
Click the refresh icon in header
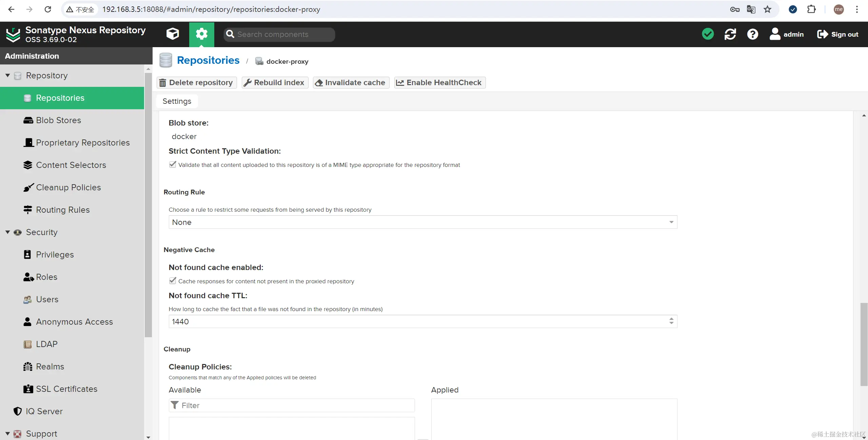730,34
